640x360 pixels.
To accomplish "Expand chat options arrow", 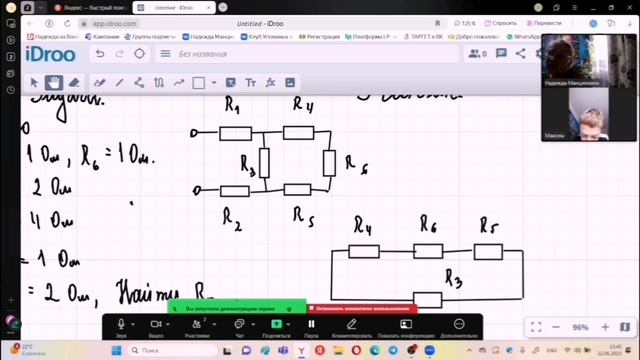I will tap(253, 324).
